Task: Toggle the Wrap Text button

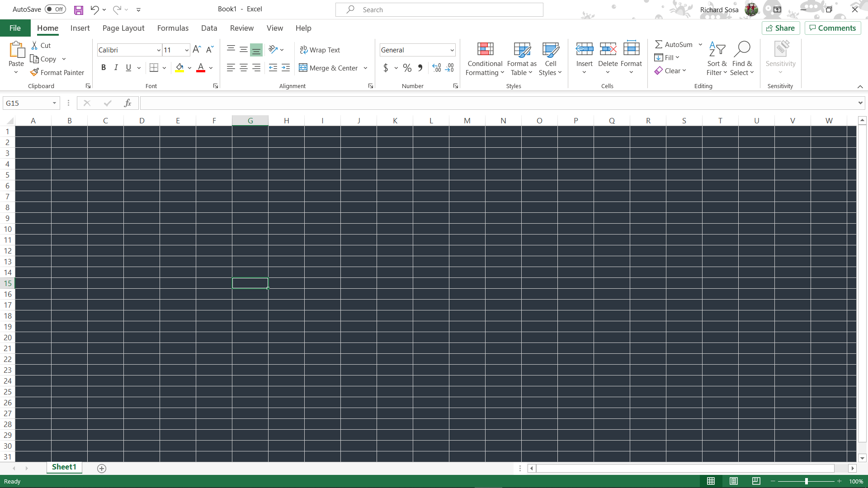Action: click(321, 49)
